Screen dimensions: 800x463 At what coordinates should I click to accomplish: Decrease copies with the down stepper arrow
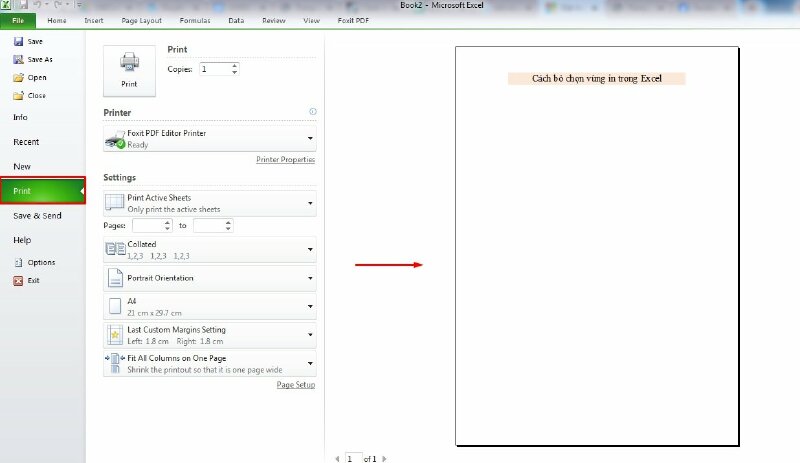(234, 72)
